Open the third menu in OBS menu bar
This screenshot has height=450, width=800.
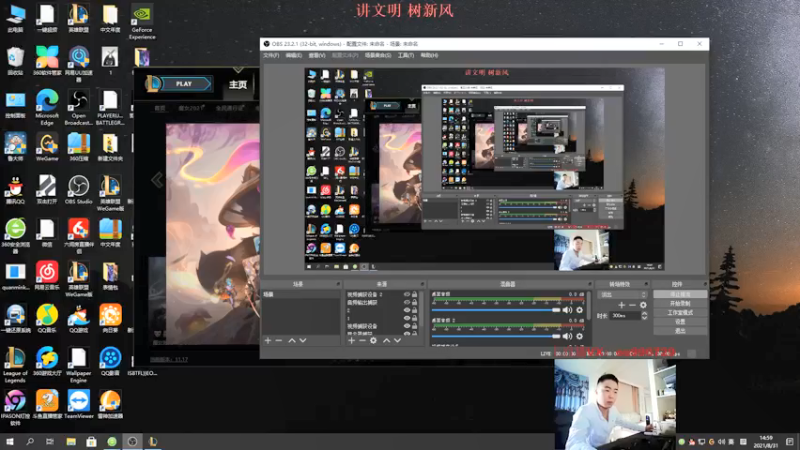pyautogui.click(x=317, y=55)
